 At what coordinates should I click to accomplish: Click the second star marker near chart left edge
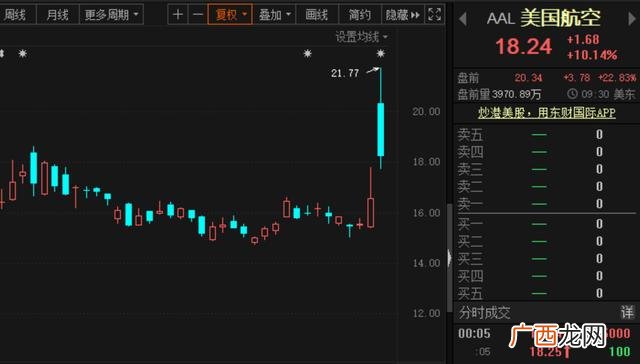(22, 53)
